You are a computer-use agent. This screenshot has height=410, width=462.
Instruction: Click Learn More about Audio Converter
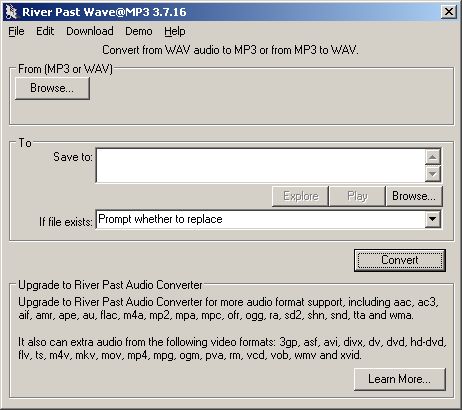pyautogui.click(x=400, y=379)
